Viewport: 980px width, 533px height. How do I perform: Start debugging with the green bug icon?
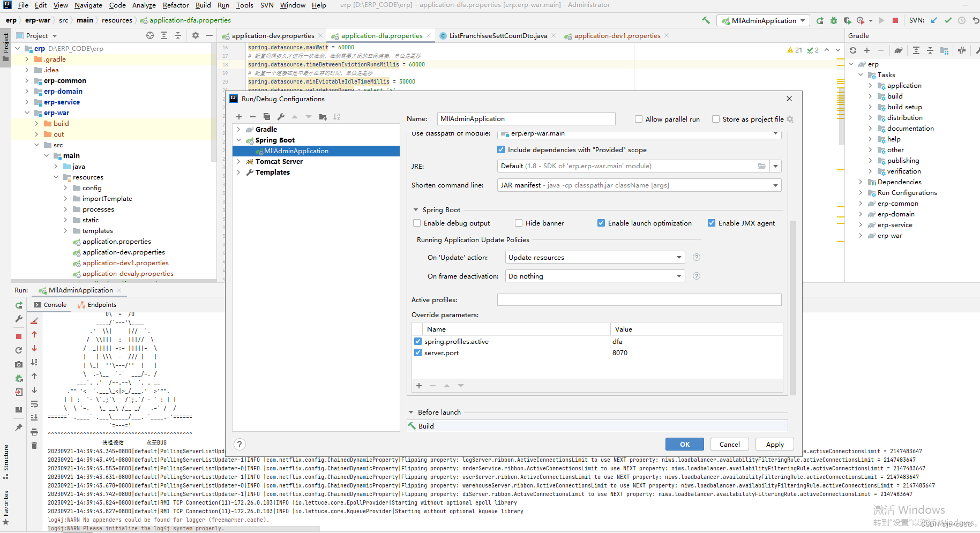[834, 20]
